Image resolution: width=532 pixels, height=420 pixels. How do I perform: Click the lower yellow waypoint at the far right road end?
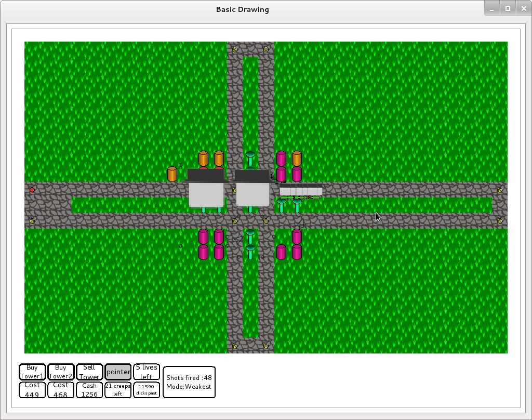coord(500,221)
